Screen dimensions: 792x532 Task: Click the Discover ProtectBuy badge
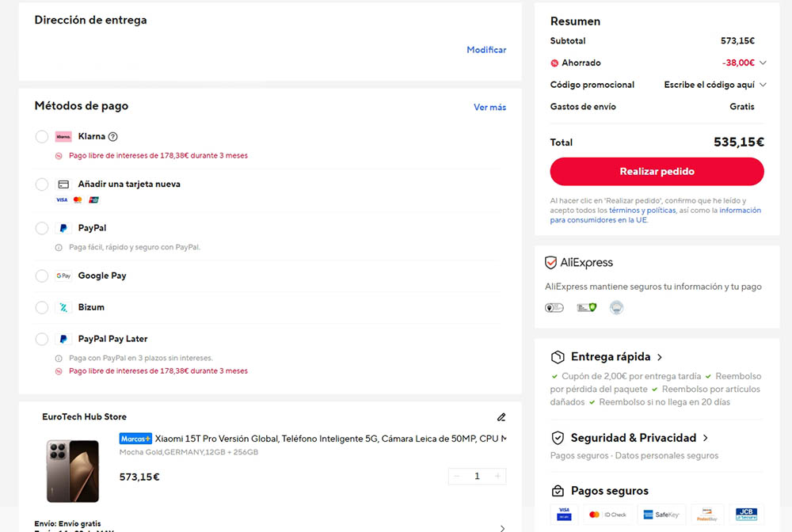click(707, 515)
